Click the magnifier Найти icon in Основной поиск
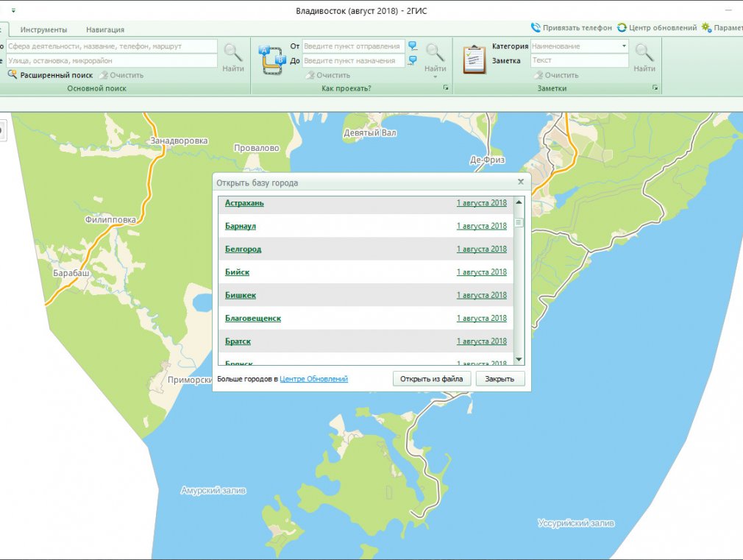743x560 pixels. pos(232,53)
